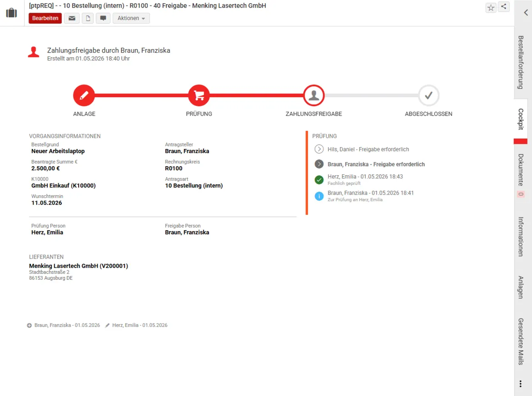Click Wunschtermin date 11.05.2026
This screenshot has height=396, width=532.
pos(46,203)
